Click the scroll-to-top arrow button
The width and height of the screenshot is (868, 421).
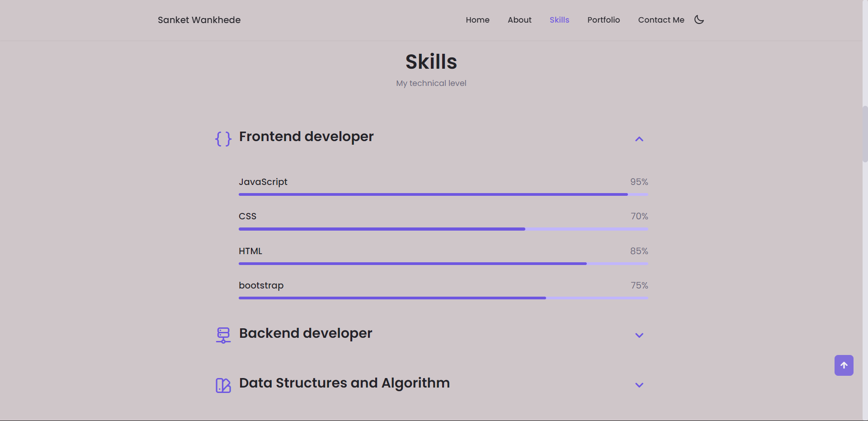[x=844, y=365]
